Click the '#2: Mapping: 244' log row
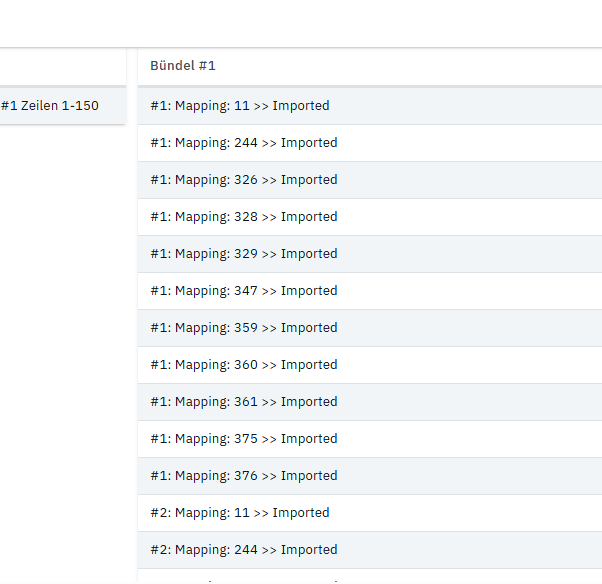 click(244, 550)
